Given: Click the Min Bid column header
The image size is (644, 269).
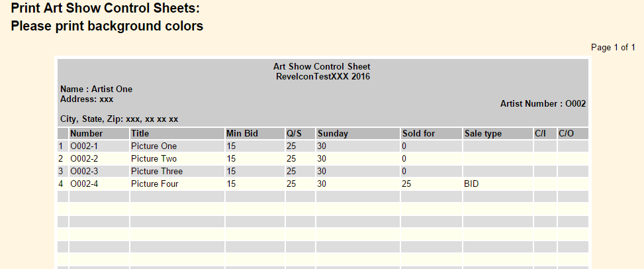Looking at the screenshot, I should (255, 134).
